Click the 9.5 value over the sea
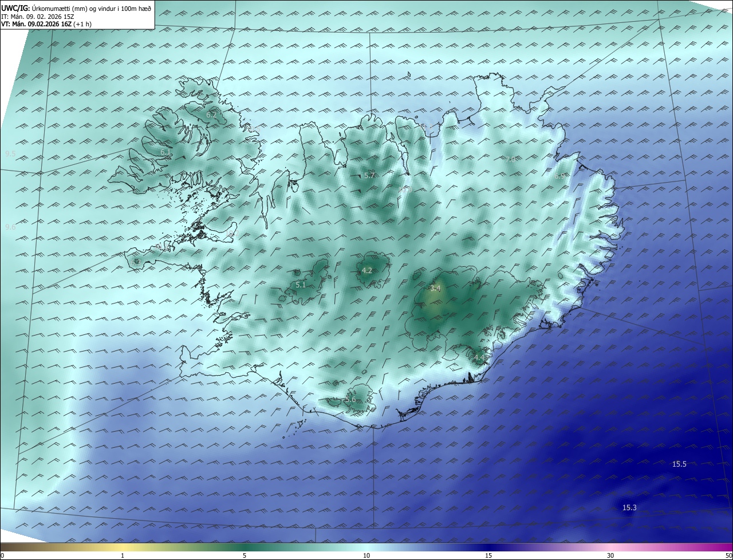Image resolution: width=733 pixels, height=560 pixels. pyautogui.click(x=10, y=154)
